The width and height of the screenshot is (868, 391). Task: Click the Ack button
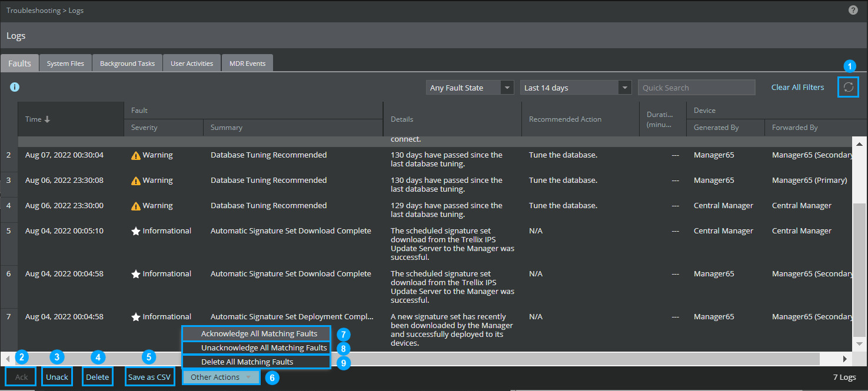click(x=21, y=377)
